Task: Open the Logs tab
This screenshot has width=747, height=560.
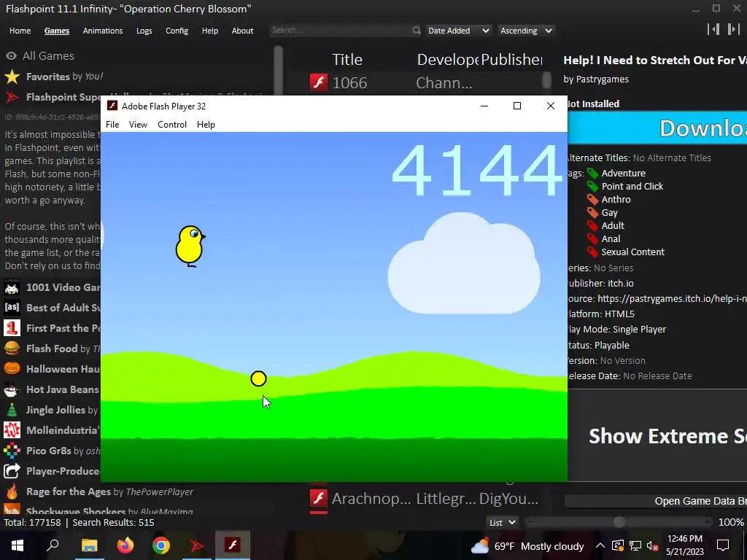Action: pos(144,31)
